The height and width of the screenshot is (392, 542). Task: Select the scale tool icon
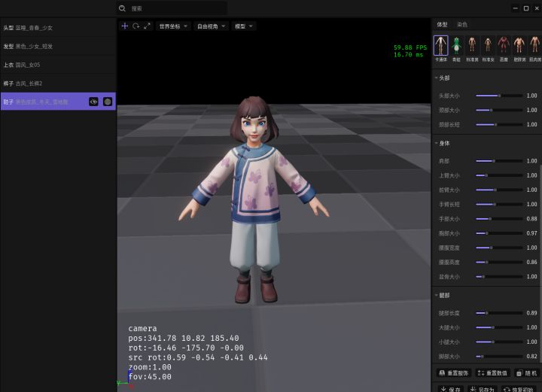[147, 26]
